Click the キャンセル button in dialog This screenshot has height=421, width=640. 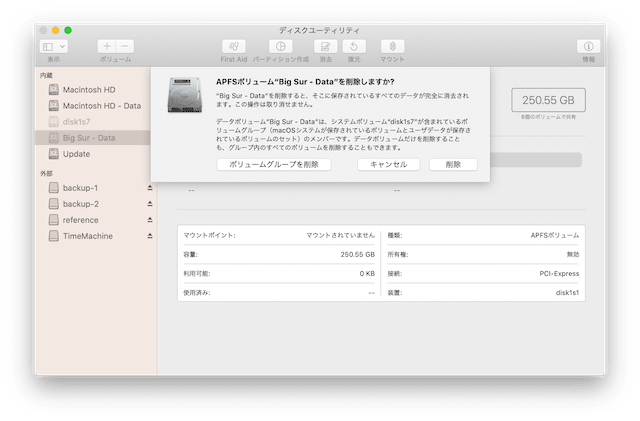tap(388, 165)
